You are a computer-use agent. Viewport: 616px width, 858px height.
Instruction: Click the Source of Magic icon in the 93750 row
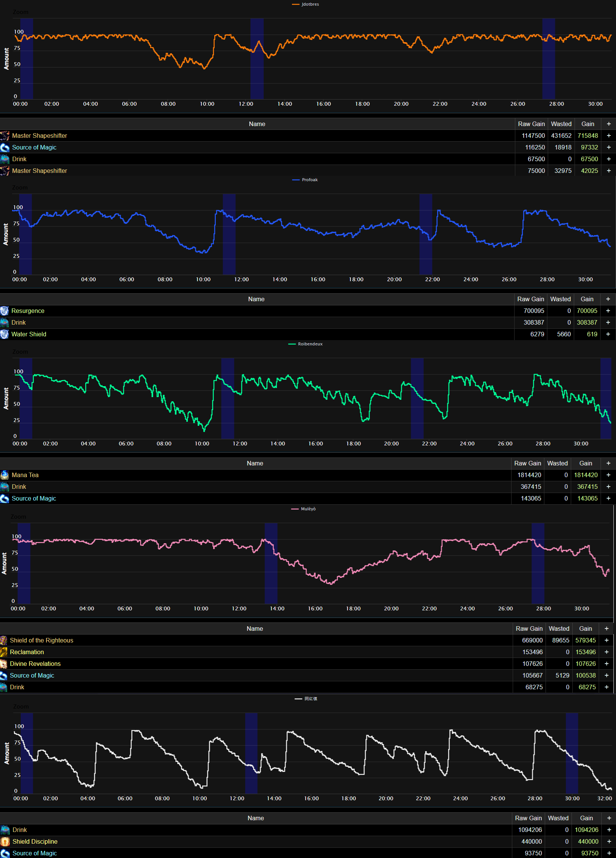click(x=5, y=853)
